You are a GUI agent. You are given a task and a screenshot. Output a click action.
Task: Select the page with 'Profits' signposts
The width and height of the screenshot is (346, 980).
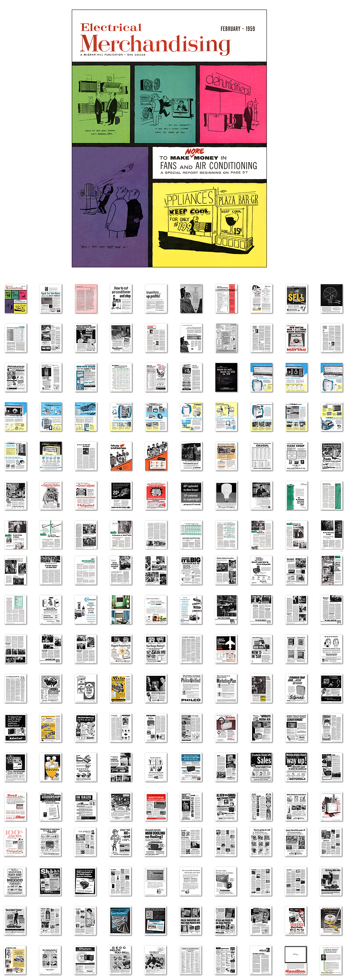pyautogui.click(x=191, y=610)
